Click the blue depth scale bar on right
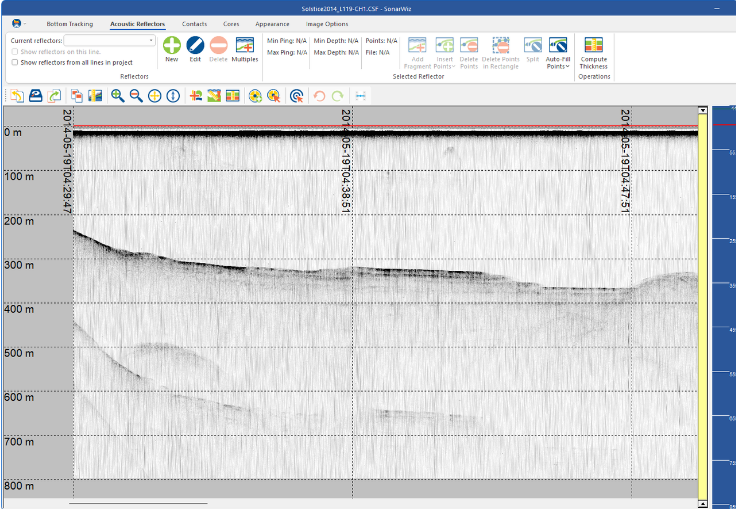The image size is (736, 509). (723, 300)
